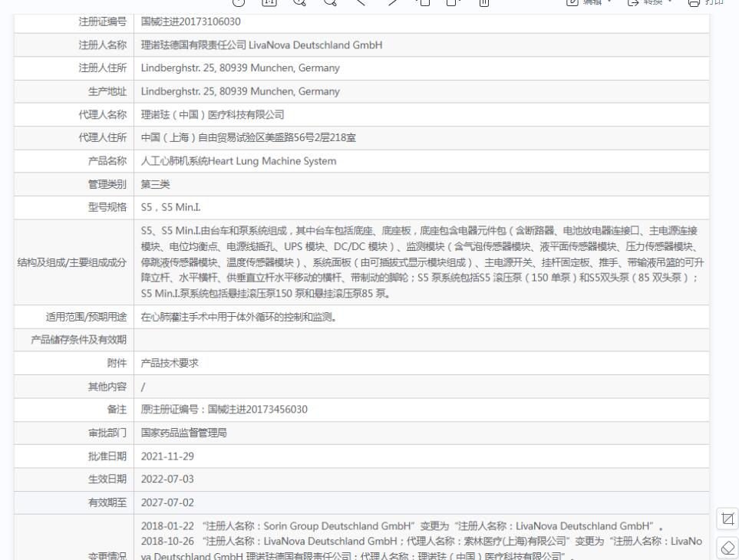Click the 国家药品监督管理局 approval department cell
This screenshot has width=739, height=560.
421,433
